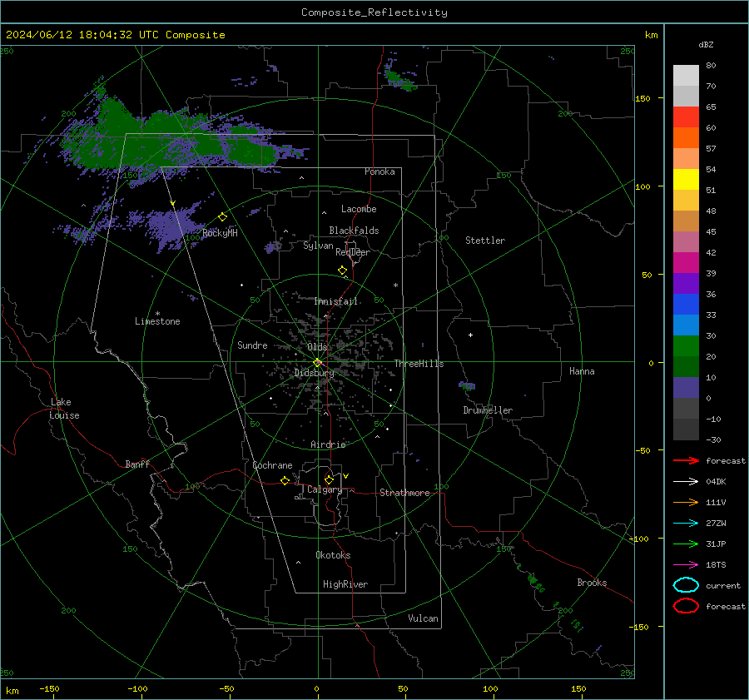The height and width of the screenshot is (700, 749).
Task: Click the Lacombe label
Action: (x=359, y=209)
